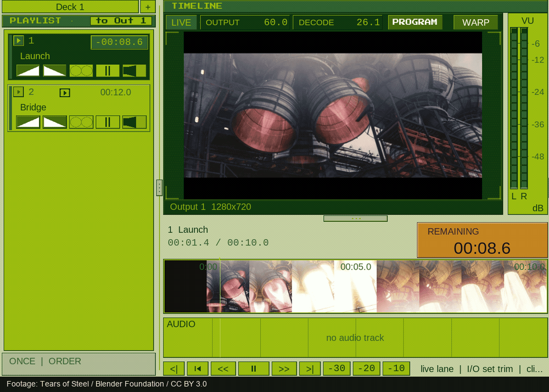Select the Bridge cue title
549x392 pixels.
click(33, 108)
